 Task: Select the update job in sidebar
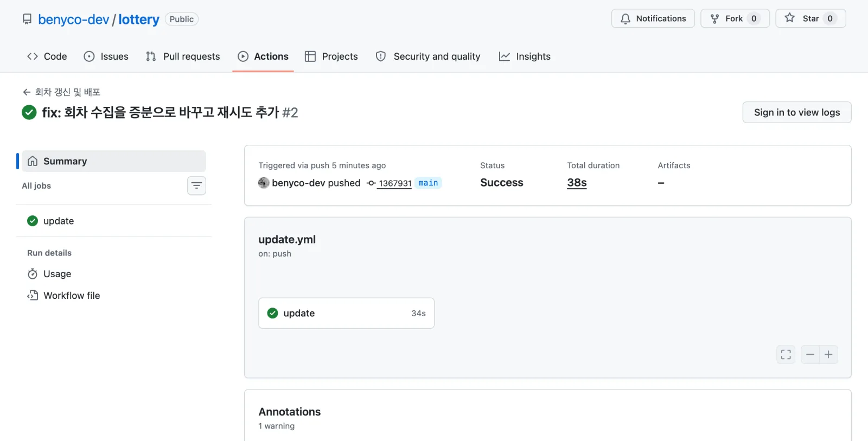pos(114,221)
